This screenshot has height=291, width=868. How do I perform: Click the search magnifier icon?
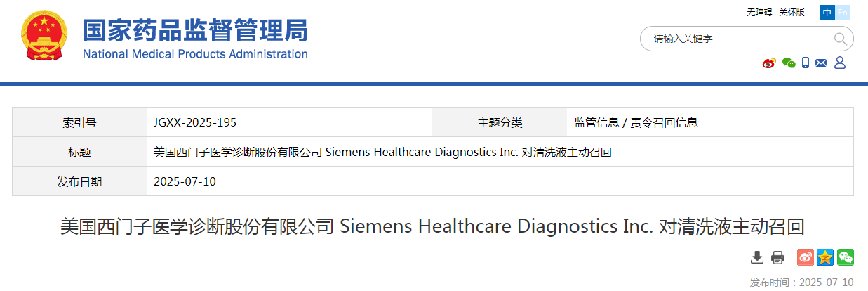click(840, 39)
